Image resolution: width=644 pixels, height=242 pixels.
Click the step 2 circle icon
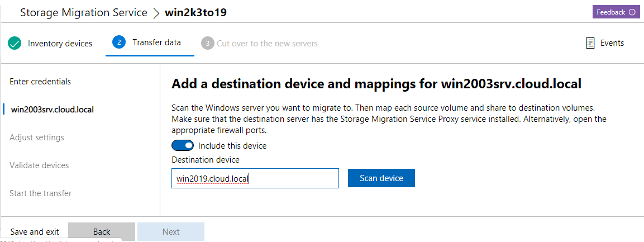[118, 42]
